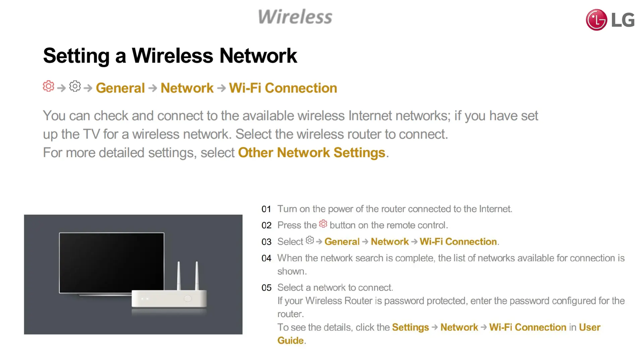
Task: Open General in the top breadcrumb path
Action: click(120, 88)
